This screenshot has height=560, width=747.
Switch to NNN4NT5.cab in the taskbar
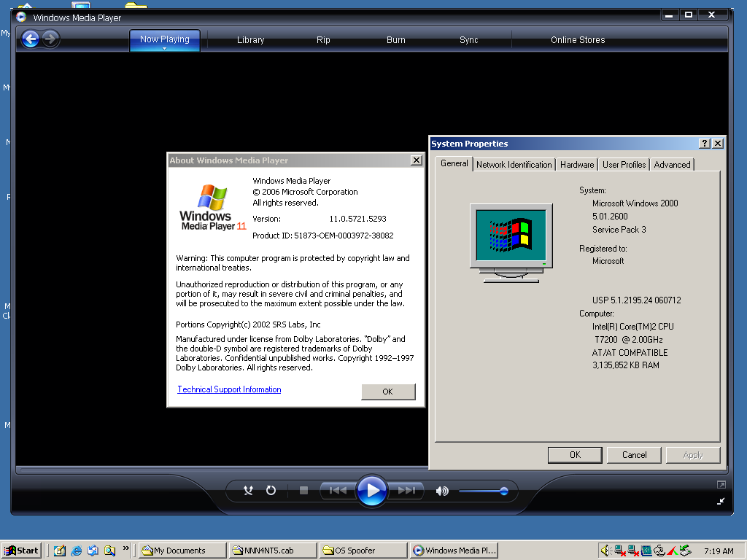click(273, 551)
